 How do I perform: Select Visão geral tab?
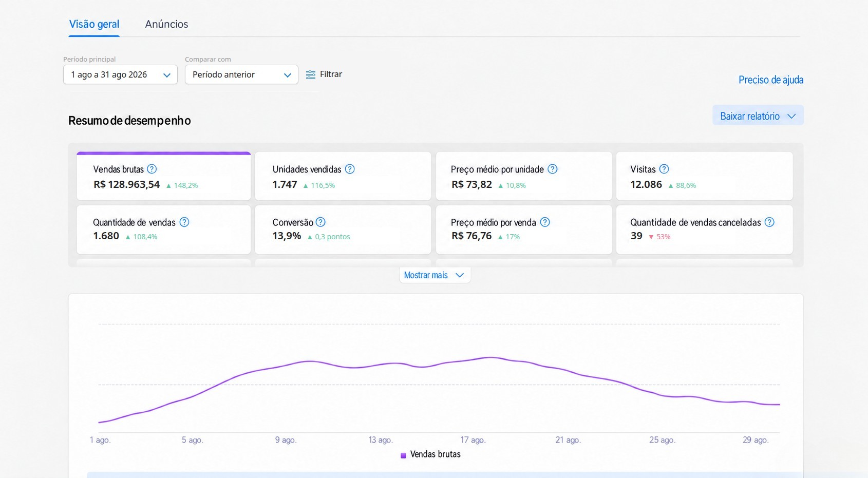(94, 24)
